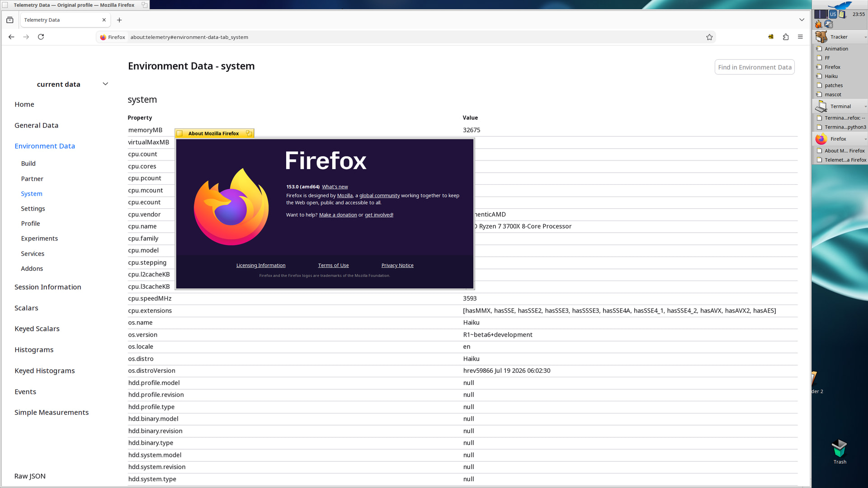Open Licensing Information in About dialog
Screen dimensions: 868x488
[x=261, y=266]
